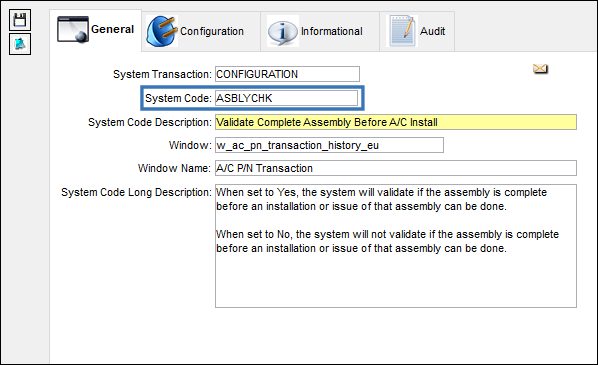Click the notes icon below Save
This screenshot has width=598, height=365.
(x=20, y=44)
